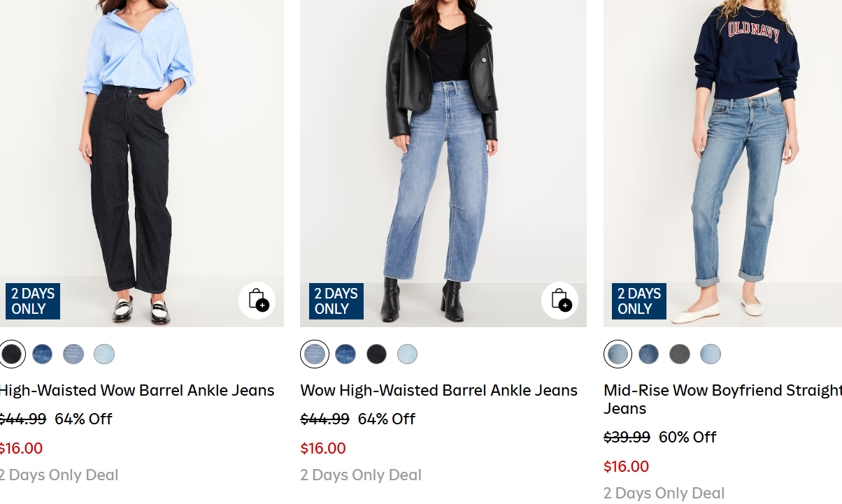Open High-Waisted Wow Barrel Ankle Jeans page

tap(137, 390)
